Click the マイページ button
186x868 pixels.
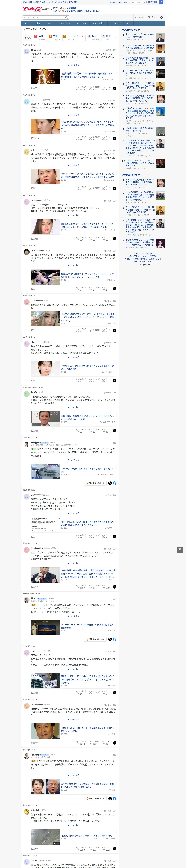pyautogui.click(x=139, y=18)
